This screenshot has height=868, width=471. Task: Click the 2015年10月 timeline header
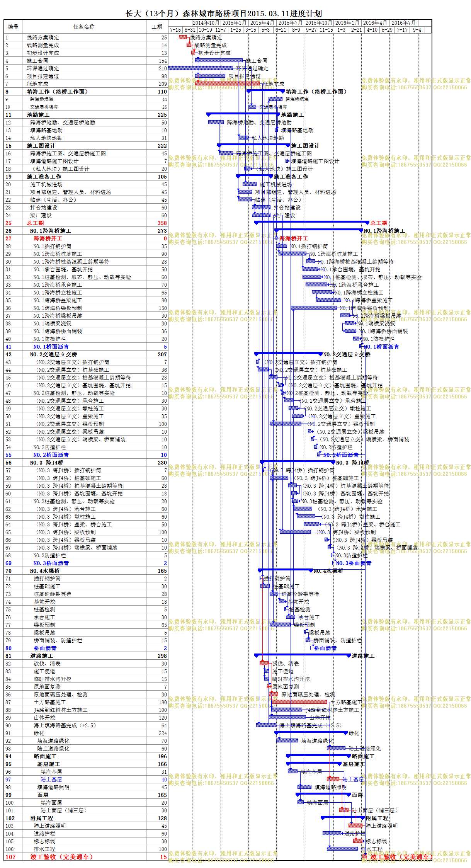[x=319, y=23]
